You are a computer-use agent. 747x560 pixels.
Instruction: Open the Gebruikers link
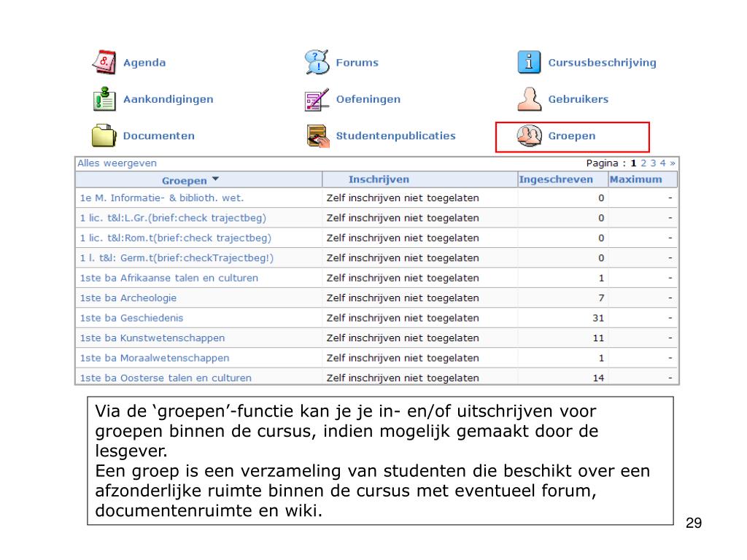pos(578,99)
